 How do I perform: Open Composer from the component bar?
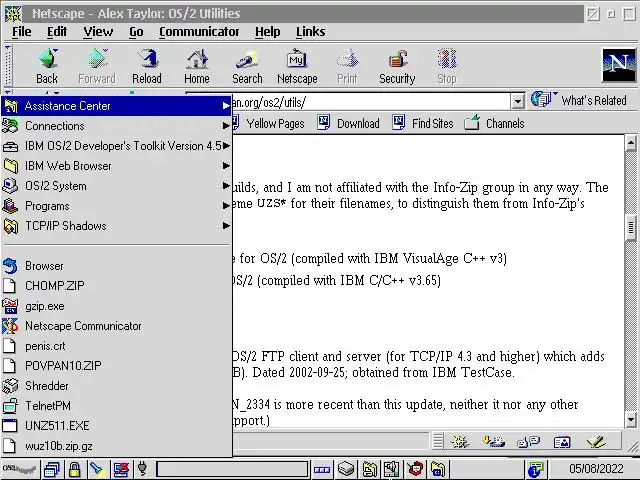point(596,442)
